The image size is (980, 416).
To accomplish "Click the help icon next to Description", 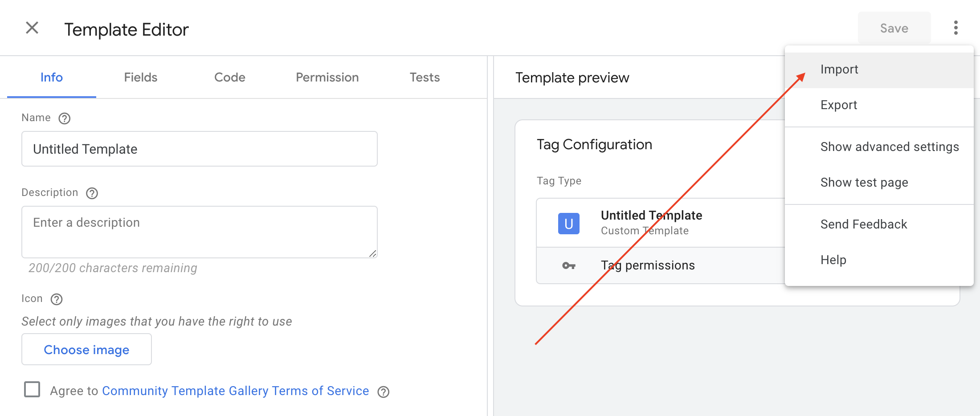I will coord(92,193).
